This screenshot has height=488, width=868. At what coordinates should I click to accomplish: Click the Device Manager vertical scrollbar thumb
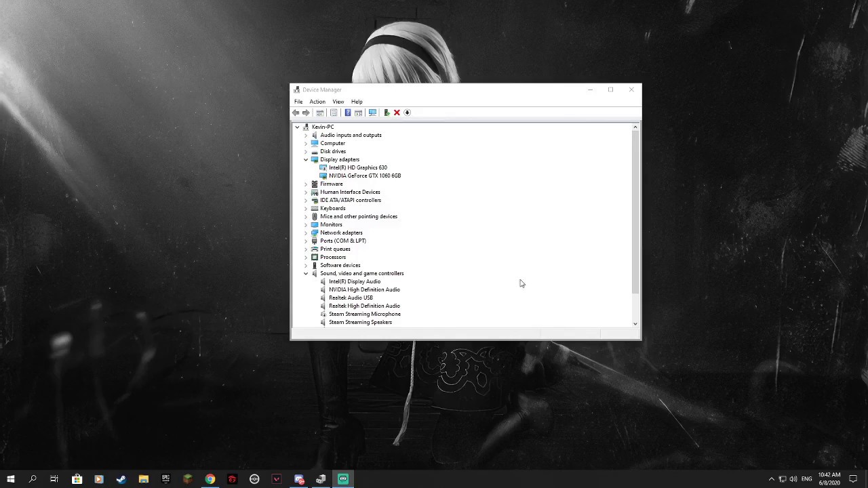[x=635, y=213]
